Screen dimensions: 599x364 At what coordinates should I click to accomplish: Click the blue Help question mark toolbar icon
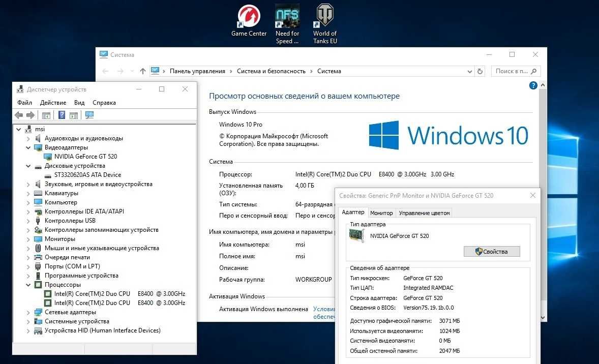(62, 115)
